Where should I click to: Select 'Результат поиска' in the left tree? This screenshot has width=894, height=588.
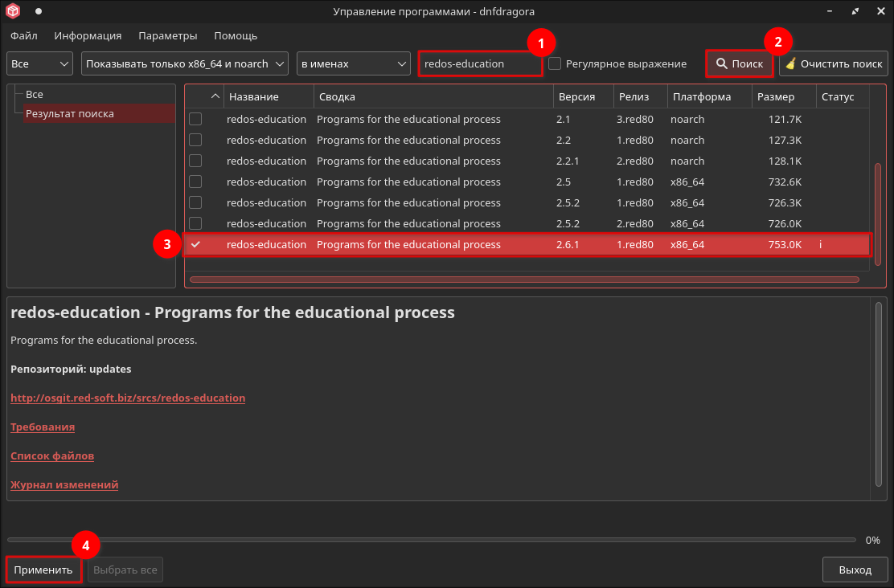(x=70, y=114)
